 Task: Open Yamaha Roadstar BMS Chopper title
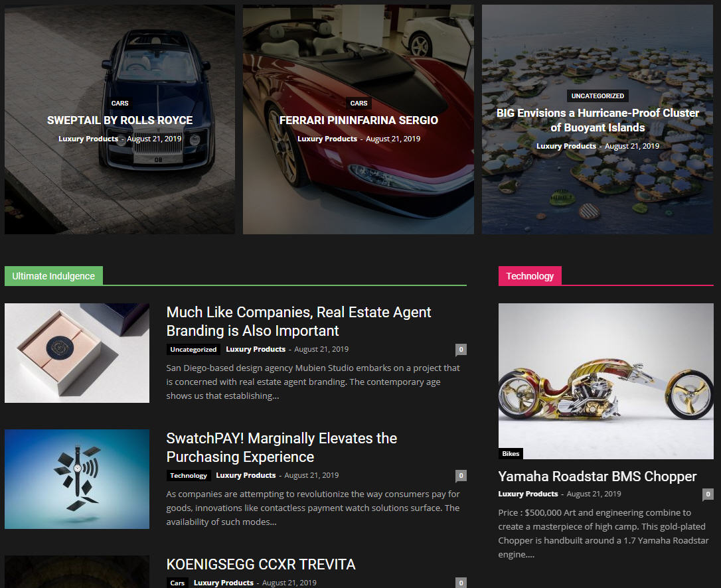pyautogui.click(x=598, y=477)
